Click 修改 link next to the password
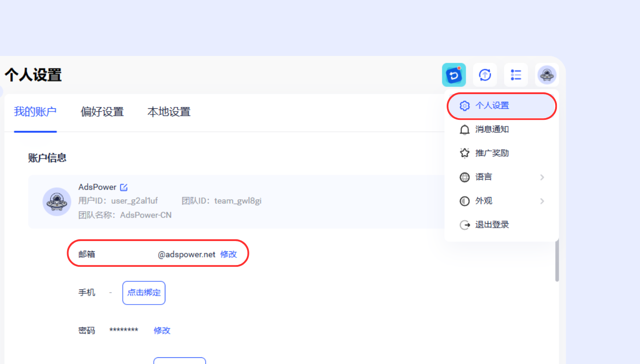640x364 pixels. click(162, 330)
